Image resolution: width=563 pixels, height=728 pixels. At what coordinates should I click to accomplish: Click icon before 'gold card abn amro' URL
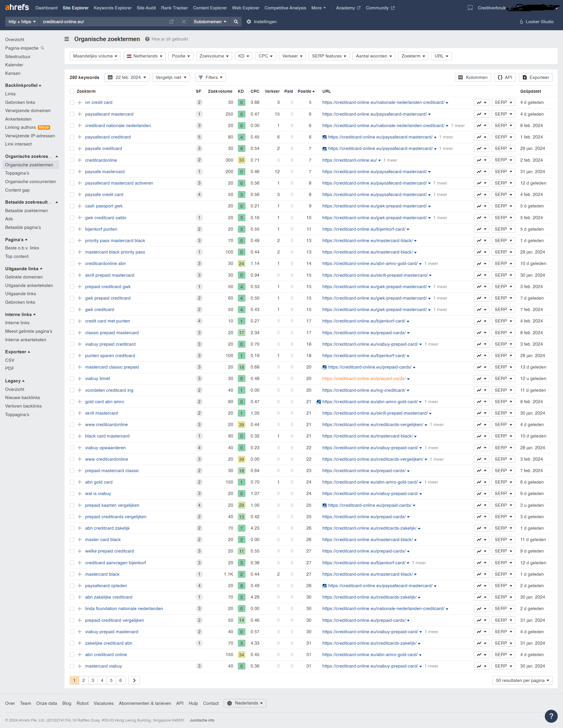[x=319, y=402]
